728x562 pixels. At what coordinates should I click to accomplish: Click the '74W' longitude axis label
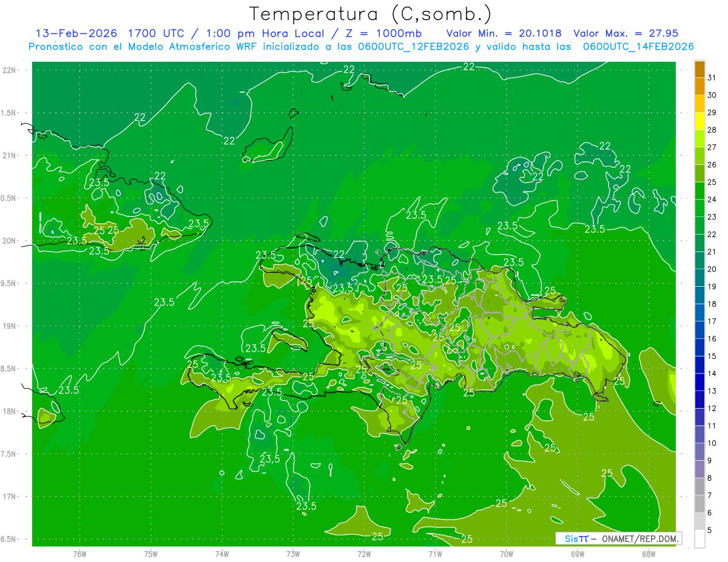pyautogui.click(x=222, y=554)
